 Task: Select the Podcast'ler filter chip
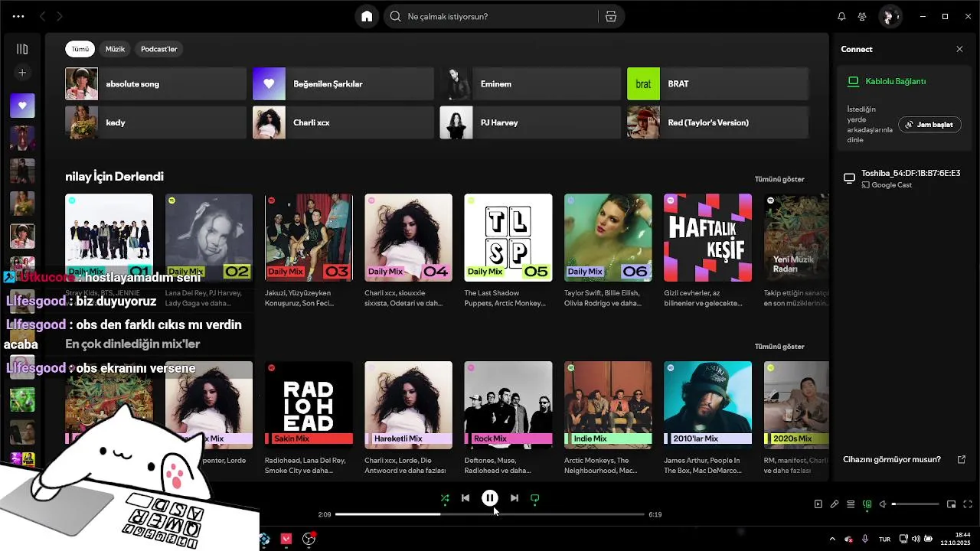(158, 49)
